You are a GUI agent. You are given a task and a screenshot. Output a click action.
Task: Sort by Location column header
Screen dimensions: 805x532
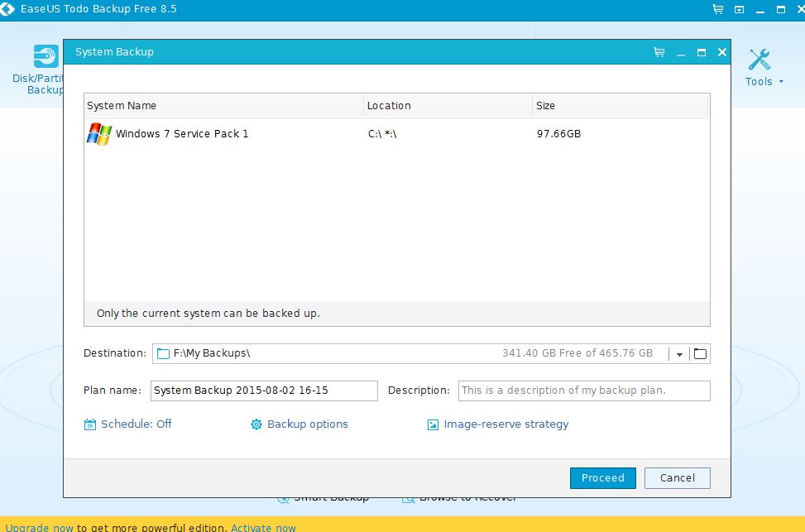[x=448, y=106]
